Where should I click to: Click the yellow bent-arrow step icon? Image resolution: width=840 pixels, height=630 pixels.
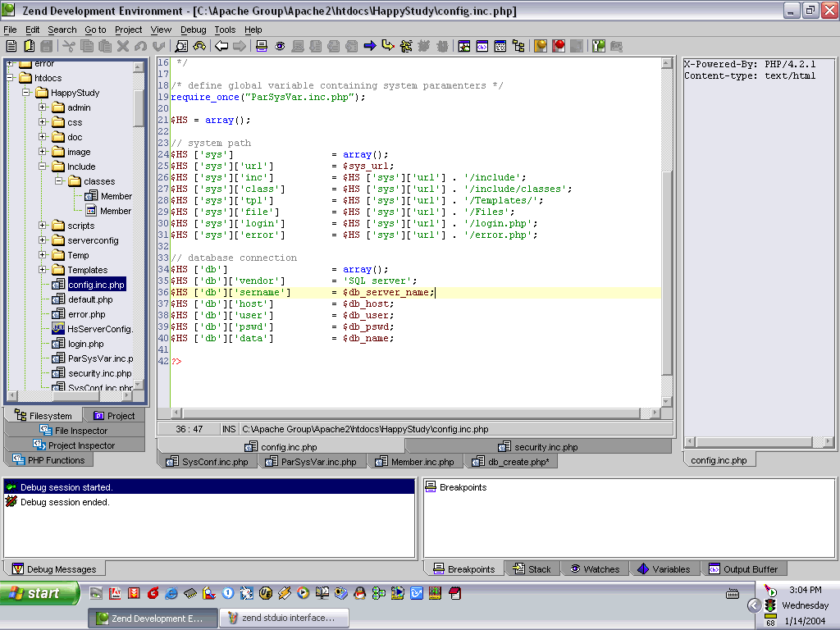click(388, 46)
